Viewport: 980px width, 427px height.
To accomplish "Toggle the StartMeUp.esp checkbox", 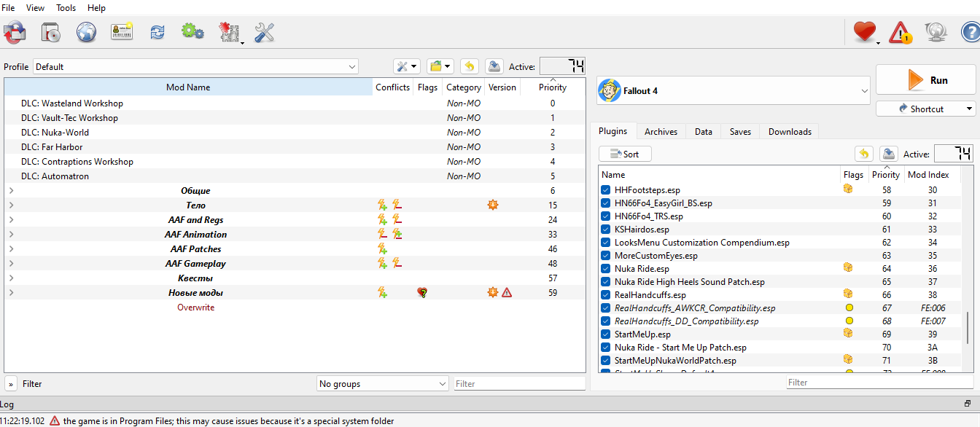I will (x=605, y=334).
